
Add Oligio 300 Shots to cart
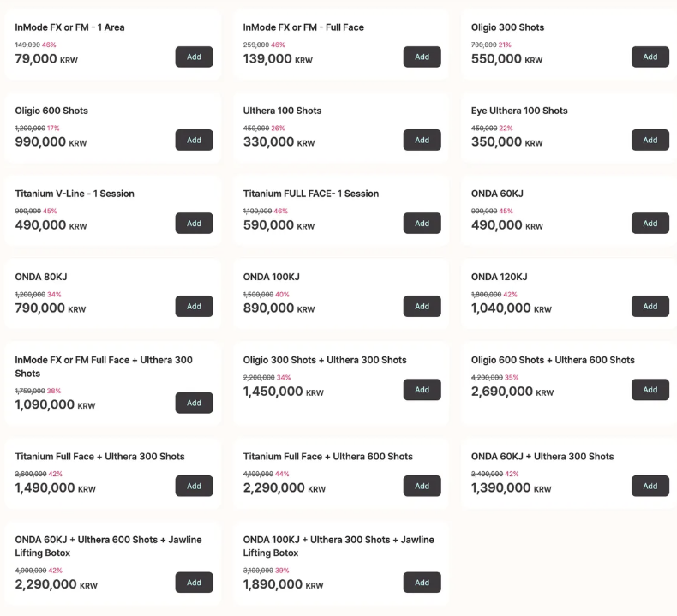tap(650, 57)
